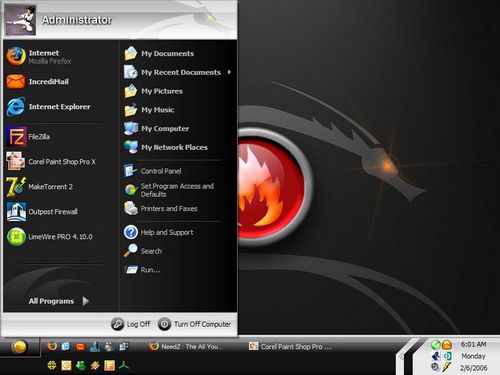
Task: Open My Computer
Action: coord(156,128)
